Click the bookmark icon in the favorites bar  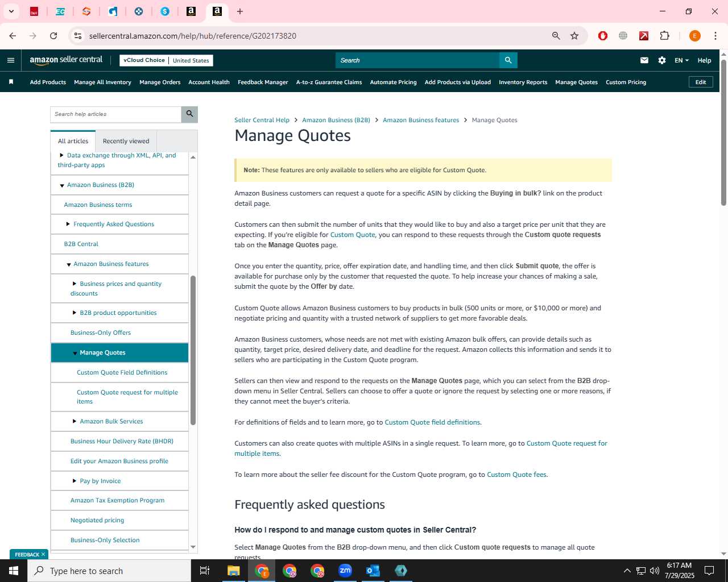[11, 82]
